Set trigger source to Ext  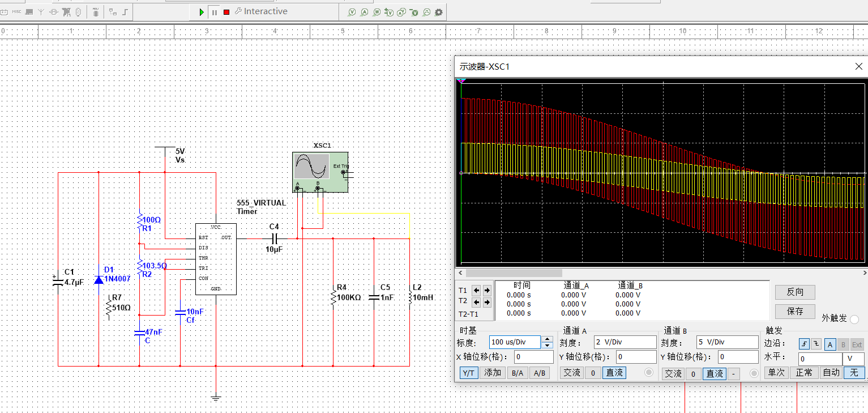click(x=857, y=344)
